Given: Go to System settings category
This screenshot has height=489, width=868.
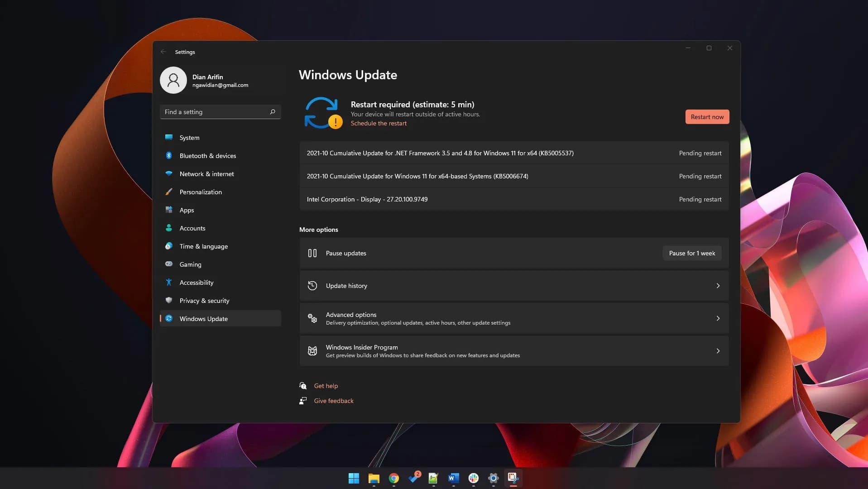Looking at the screenshot, I should point(189,138).
